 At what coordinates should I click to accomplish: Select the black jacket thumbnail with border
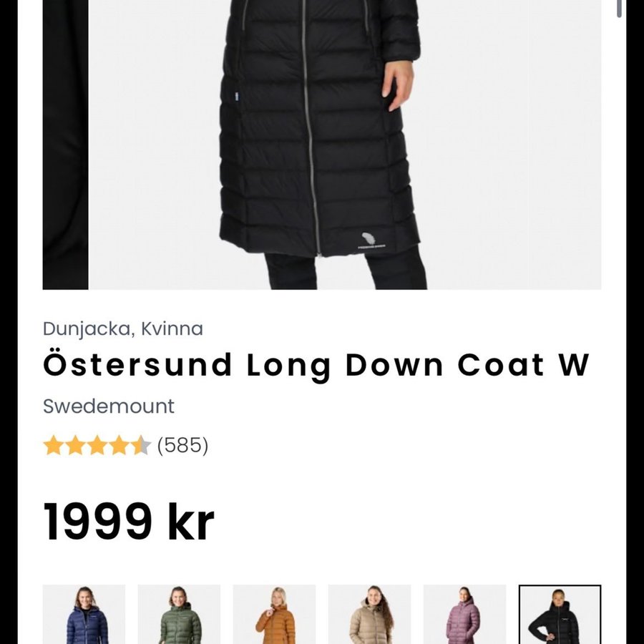[560, 614]
